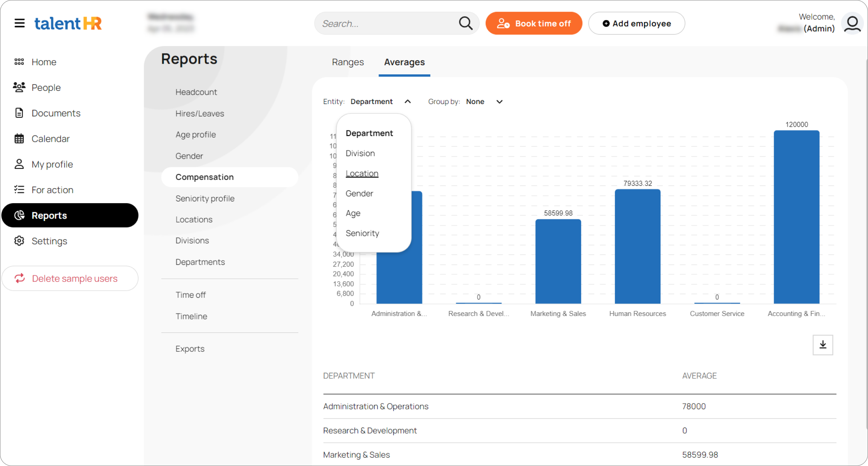Open People in the sidebar
Image resolution: width=868 pixels, height=466 pixels.
46,87
